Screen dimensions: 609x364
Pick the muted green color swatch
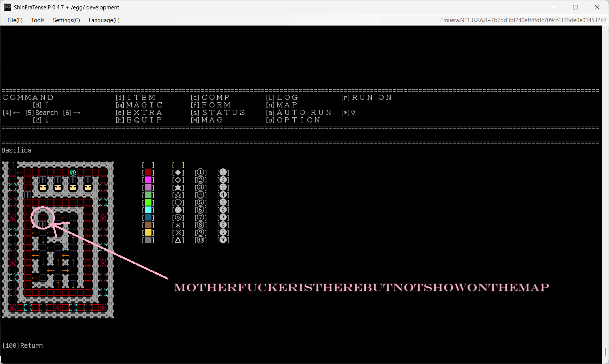click(x=148, y=195)
